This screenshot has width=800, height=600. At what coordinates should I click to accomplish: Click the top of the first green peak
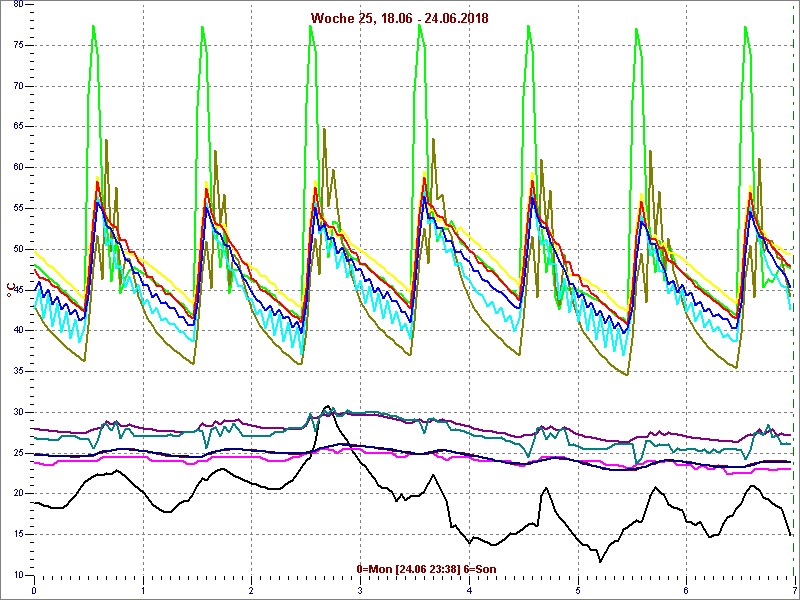pyautogui.click(x=93, y=26)
